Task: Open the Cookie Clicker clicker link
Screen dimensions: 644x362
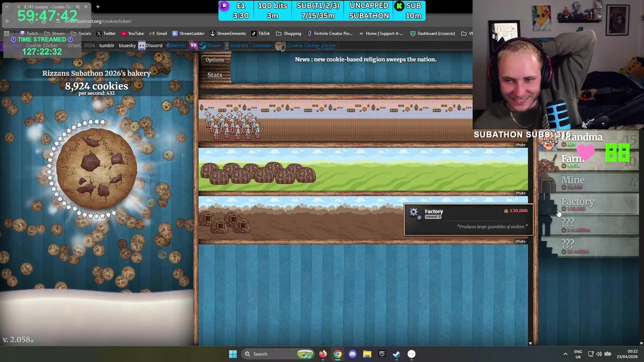Action: (x=306, y=46)
